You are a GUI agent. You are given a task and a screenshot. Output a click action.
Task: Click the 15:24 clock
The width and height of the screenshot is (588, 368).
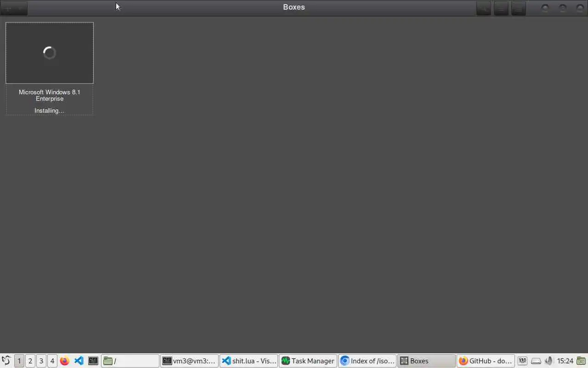[x=565, y=361]
